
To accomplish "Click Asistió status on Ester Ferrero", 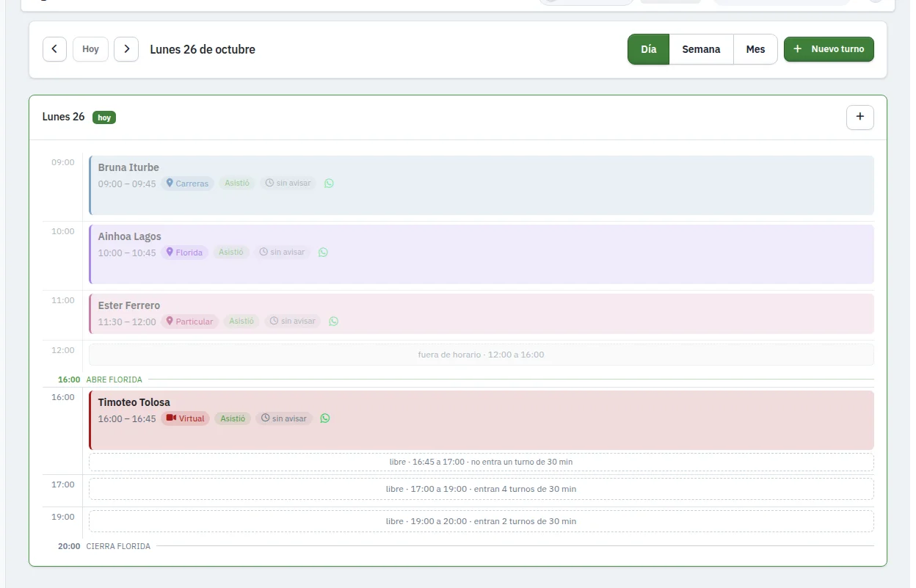I will click(x=241, y=322).
